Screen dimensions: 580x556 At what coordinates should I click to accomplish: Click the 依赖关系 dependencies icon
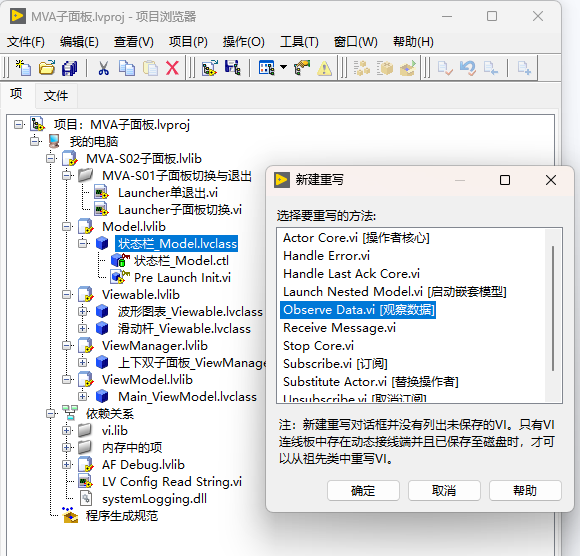point(70,414)
